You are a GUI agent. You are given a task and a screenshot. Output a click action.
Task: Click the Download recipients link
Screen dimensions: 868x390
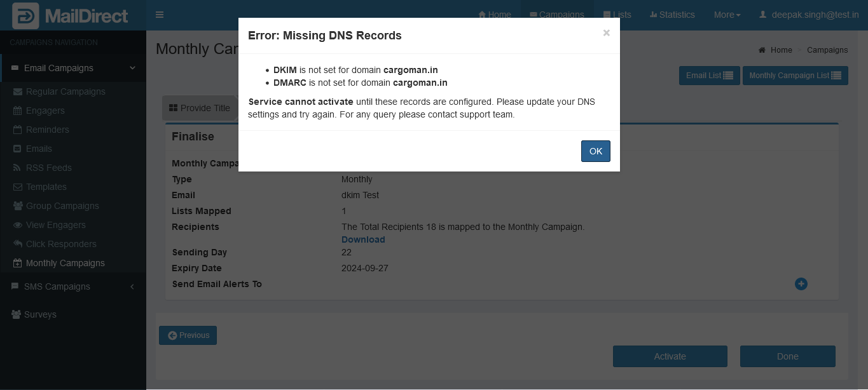coord(363,239)
